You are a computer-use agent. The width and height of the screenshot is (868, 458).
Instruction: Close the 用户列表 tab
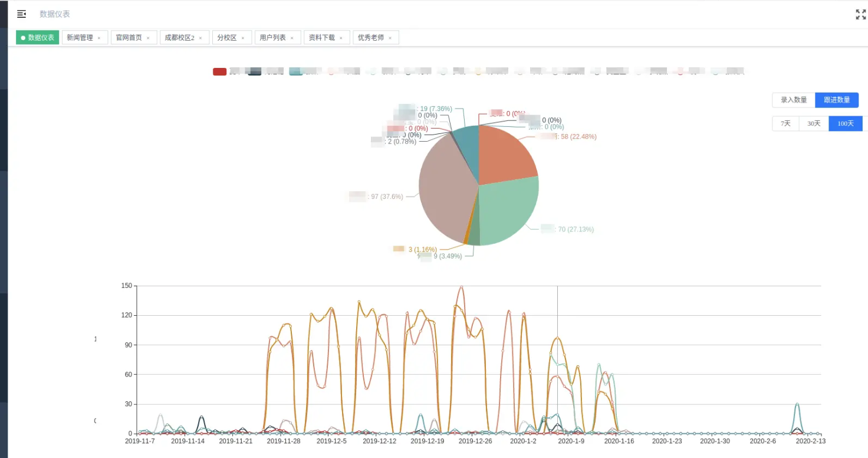(x=292, y=38)
